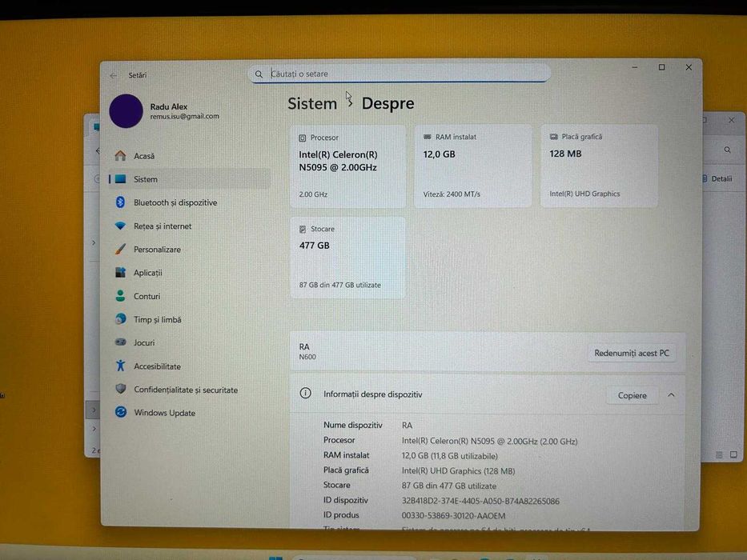Open the Radu Alex account avatar
747x560 pixels.
point(126,111)
